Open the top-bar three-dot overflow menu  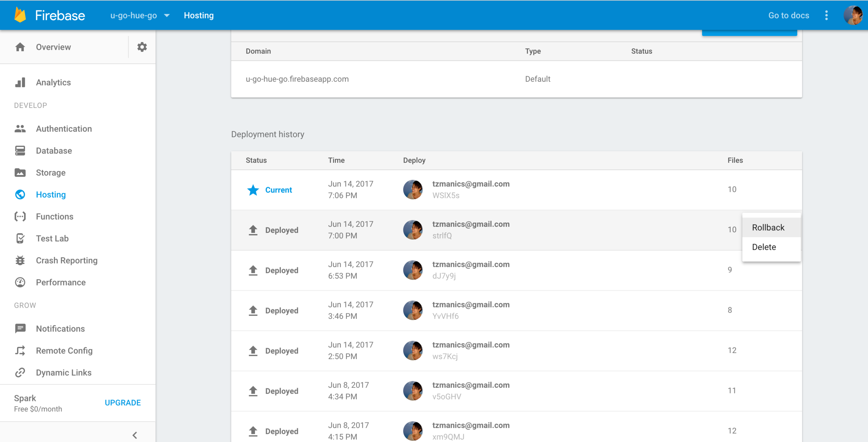click(x=826, y=16)
